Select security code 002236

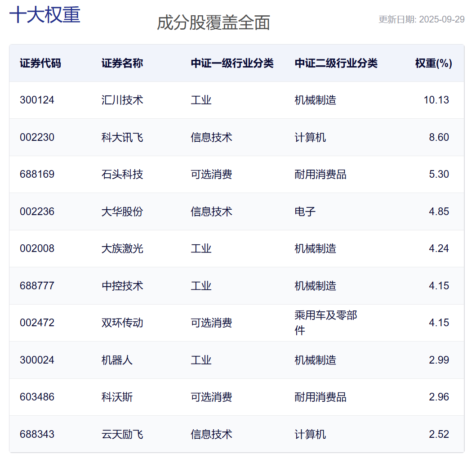tap(37, 211)
